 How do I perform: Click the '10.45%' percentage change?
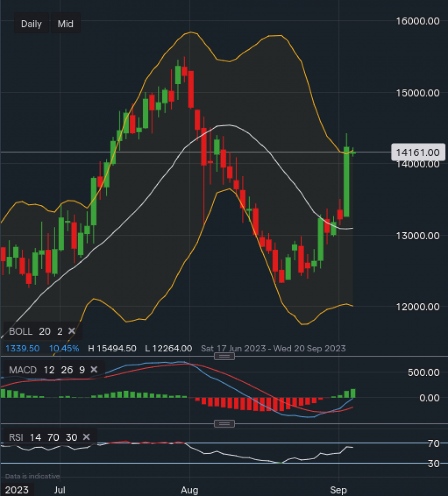(64, 348)
